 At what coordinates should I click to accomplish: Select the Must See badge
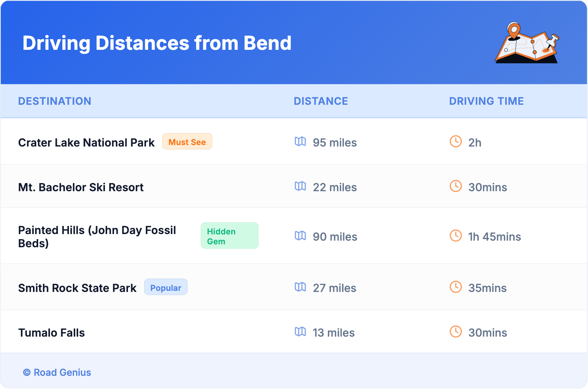187,142
